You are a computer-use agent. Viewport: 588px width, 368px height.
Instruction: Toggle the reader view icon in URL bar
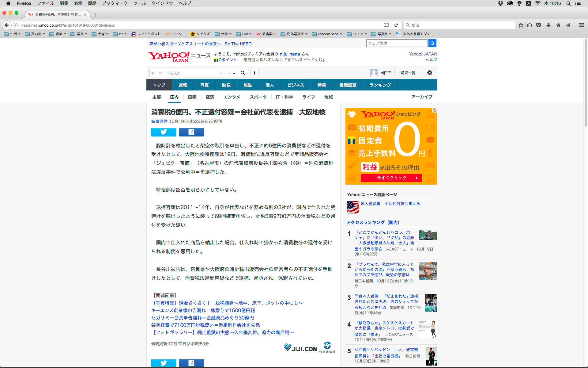click(386, 25)
